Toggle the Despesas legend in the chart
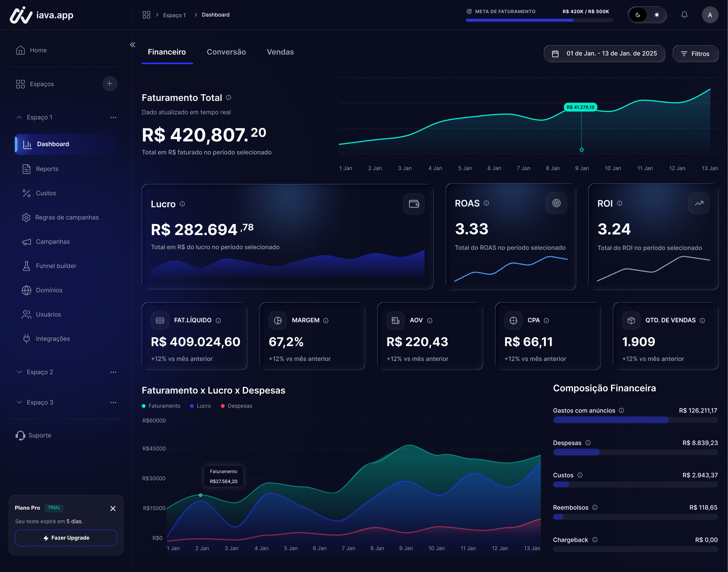Image resolution: width=728 pixels, height=572 pixels. (236, 406)
